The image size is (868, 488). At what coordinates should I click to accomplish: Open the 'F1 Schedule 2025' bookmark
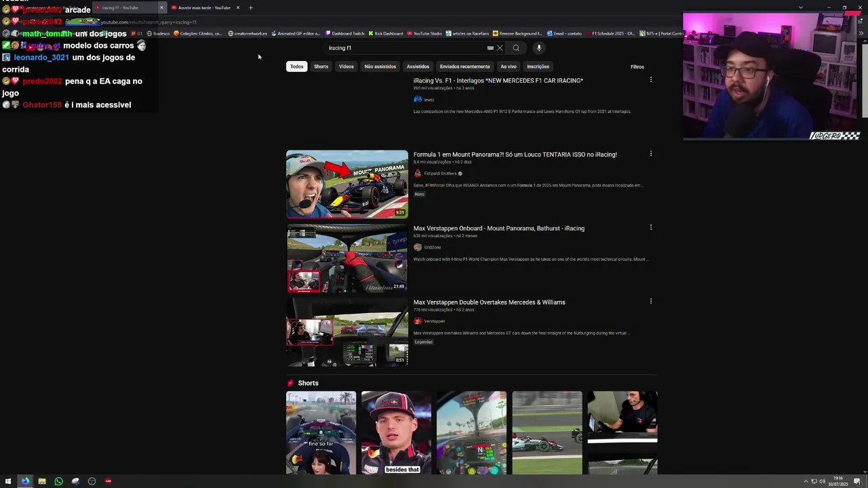[610, 33]
